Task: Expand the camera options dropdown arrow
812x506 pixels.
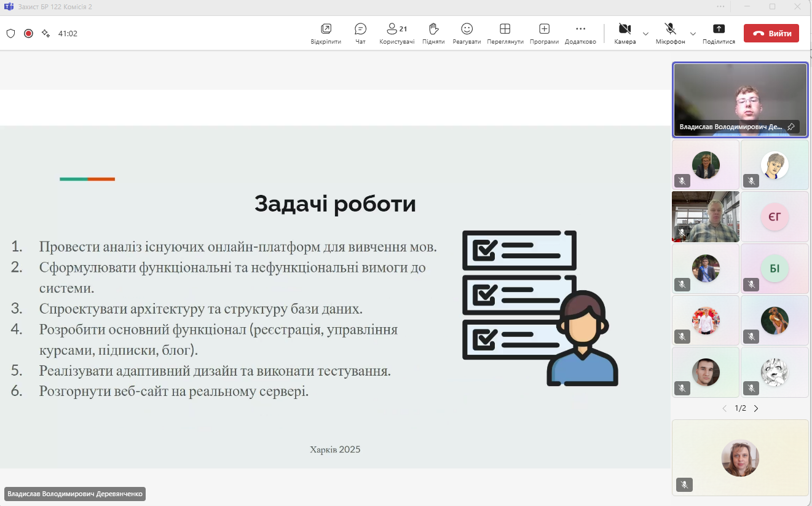Action: tap(645, 33)
